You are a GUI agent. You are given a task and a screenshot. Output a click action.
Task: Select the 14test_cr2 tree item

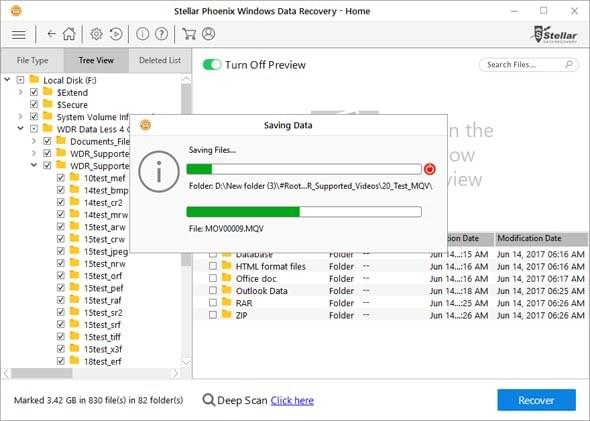(x=103, y=202)
